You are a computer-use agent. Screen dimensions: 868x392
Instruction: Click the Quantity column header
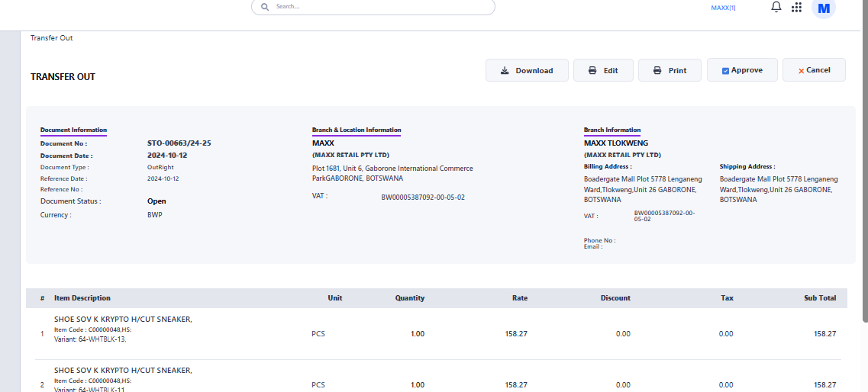[x=410, y=298]
